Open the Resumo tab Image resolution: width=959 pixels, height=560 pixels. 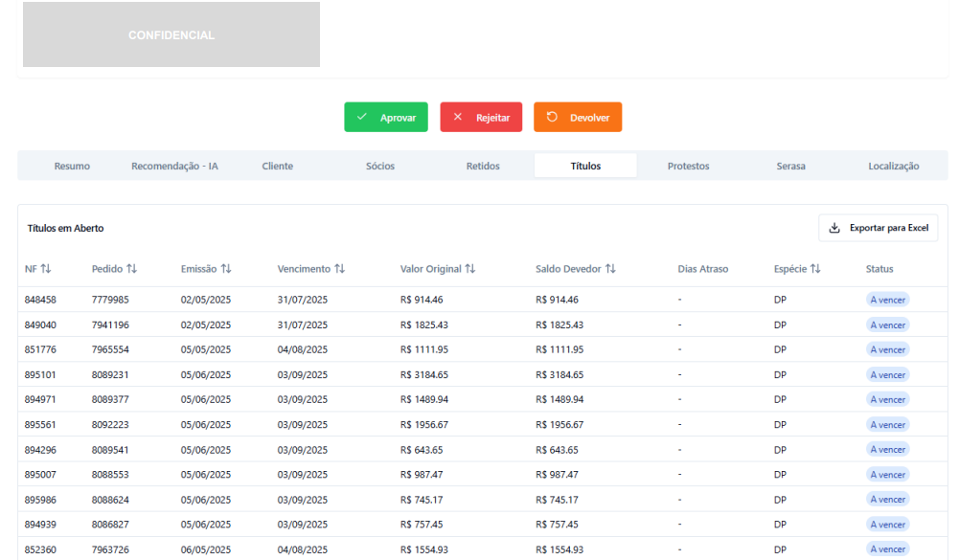(x=72, y=166)
